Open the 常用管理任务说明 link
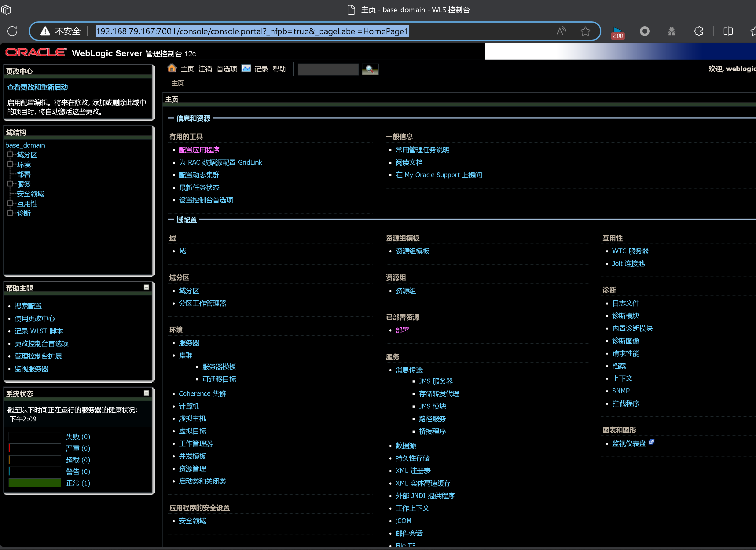The height and width of the screenshot is (550, 756). 422,150
